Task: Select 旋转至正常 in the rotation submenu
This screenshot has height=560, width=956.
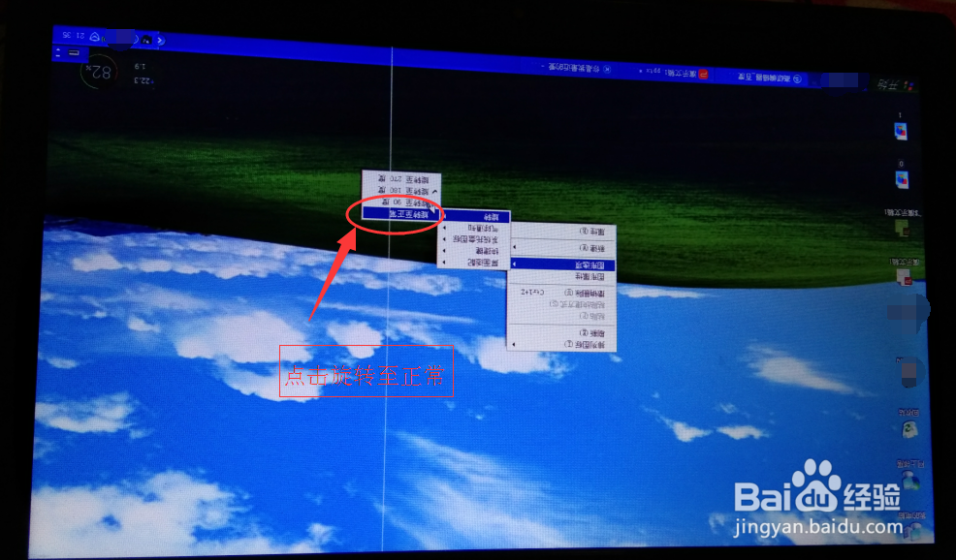Action: coord(401,213)
